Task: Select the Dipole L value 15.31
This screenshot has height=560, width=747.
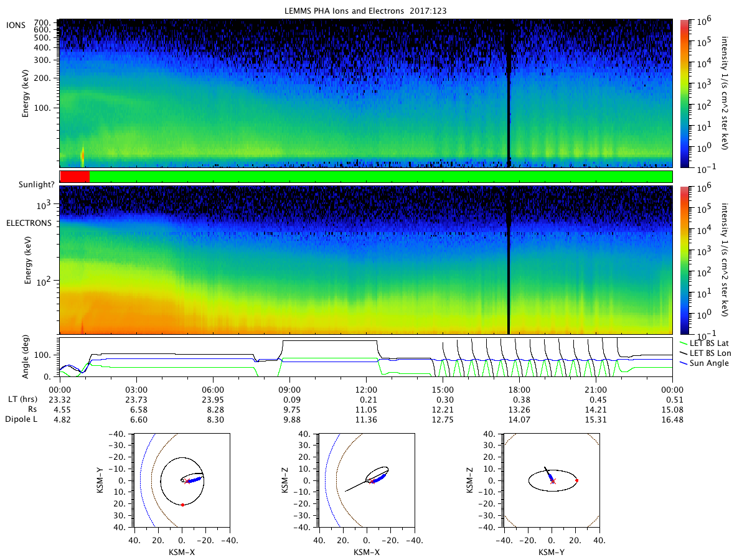Action: click(x=596, y=419)
